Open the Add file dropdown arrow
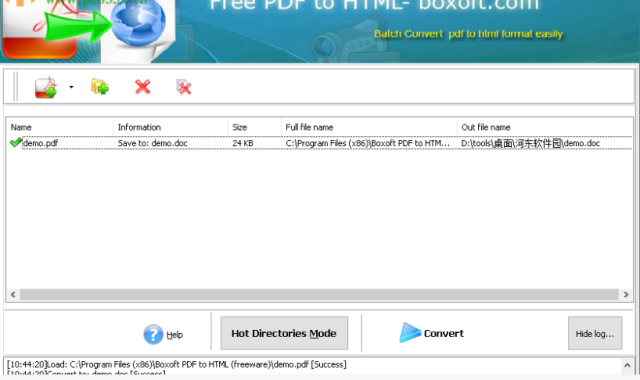This screenshot has height=380, width=640. click(x=71, y=87)
